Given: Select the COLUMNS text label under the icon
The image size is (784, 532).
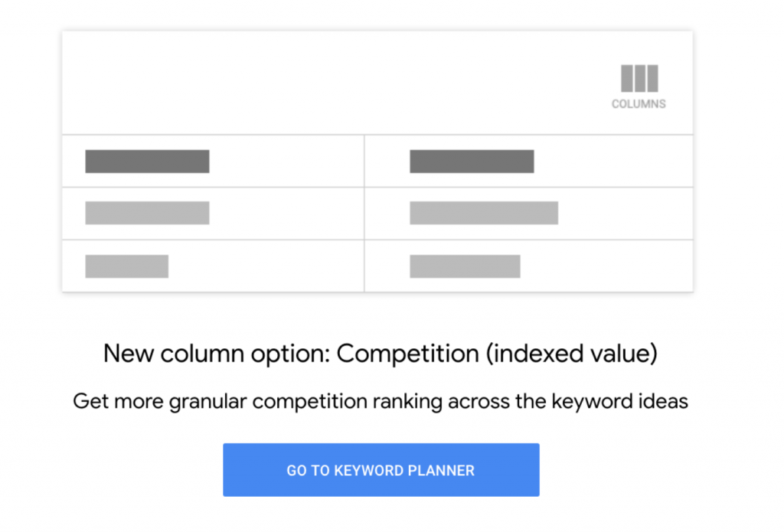Looking at the screenshot, I should tap(639, 104).
